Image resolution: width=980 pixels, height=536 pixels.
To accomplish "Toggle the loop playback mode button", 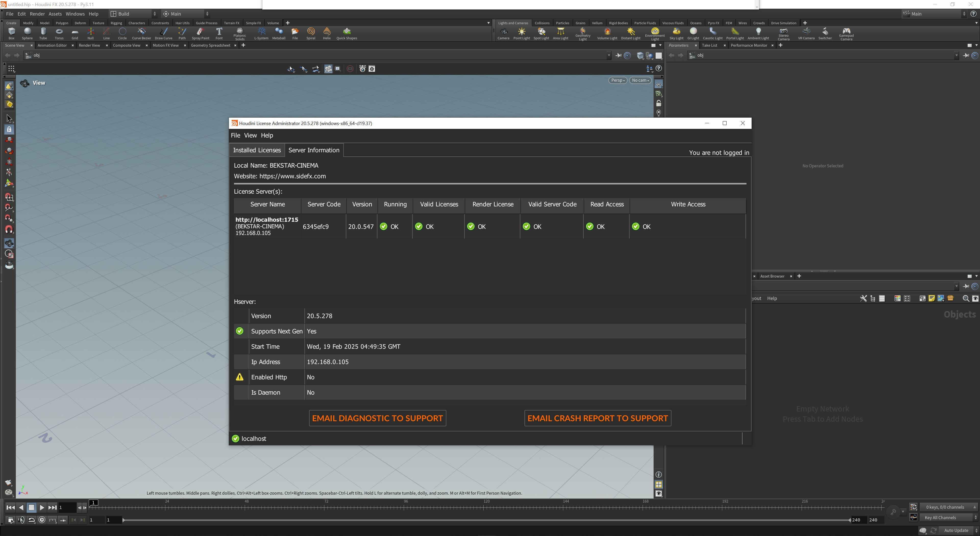I will point(32,520).
